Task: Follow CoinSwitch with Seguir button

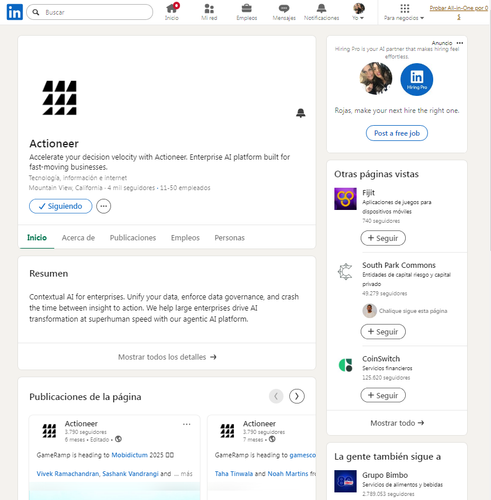Action: [383, 395]
